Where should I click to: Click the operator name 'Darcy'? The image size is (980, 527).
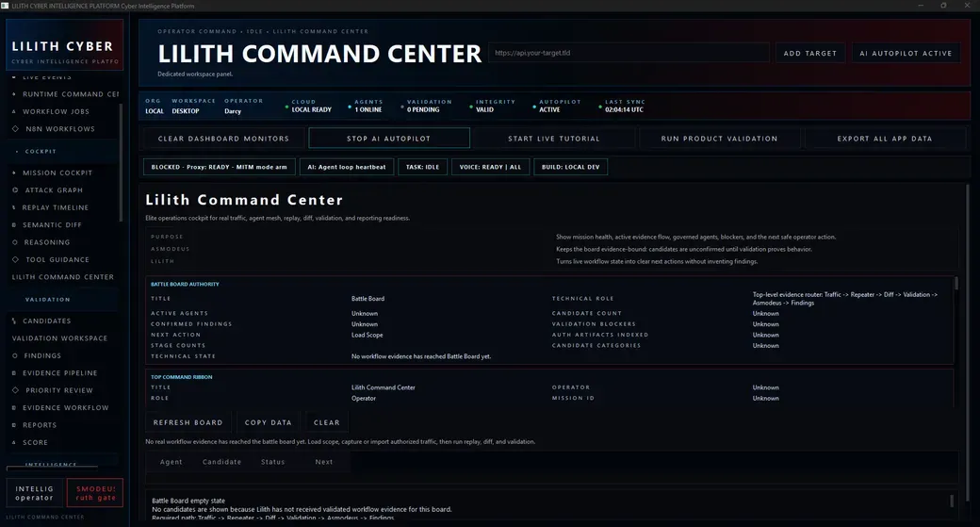point(233,111)
